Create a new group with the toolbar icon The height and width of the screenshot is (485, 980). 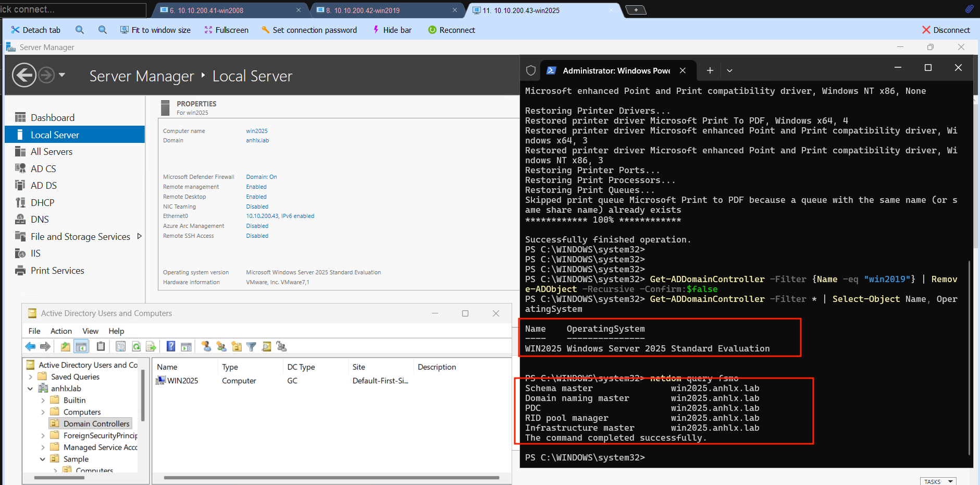(221, 346)
